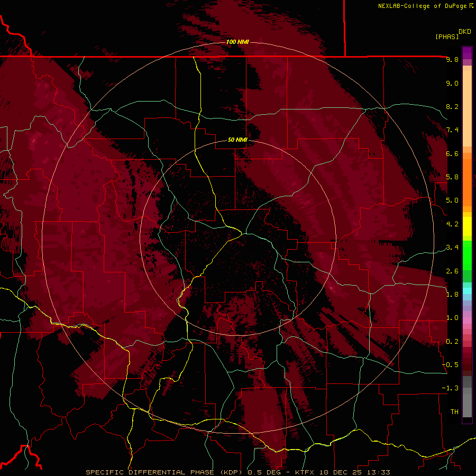Viewport: 476px width, 476px height.
Task: Click the 1.0 value on the color scale
Action: coord(452,318)
